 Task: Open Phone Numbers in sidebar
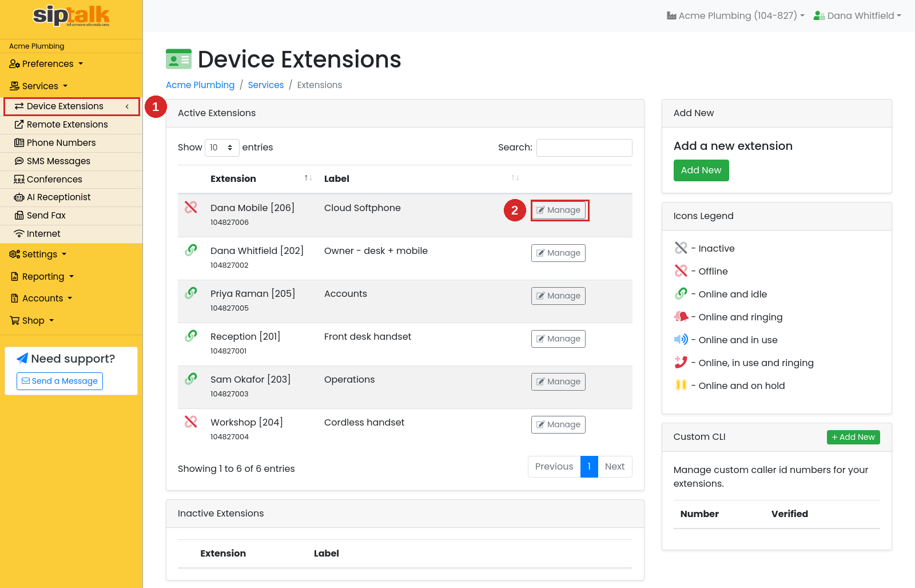71,143
